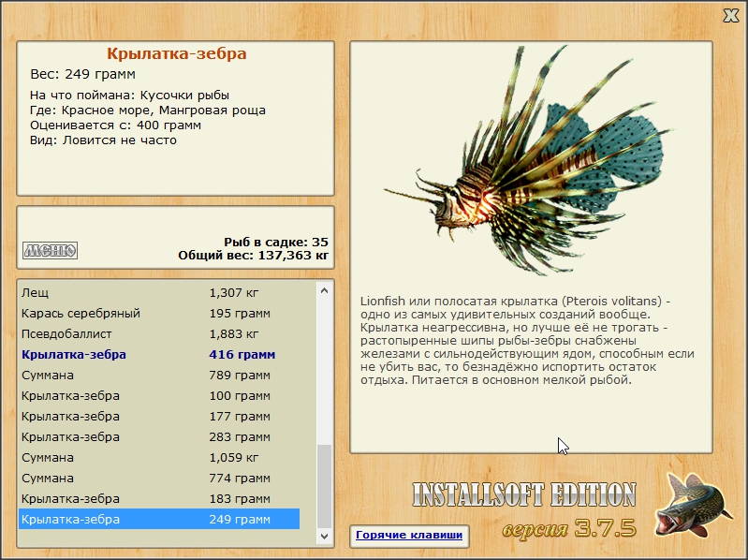Viewport: 748px width, 560px height.
Task: Select the Крылатка-зебра 177 грамм row
Action: [159, 416]
